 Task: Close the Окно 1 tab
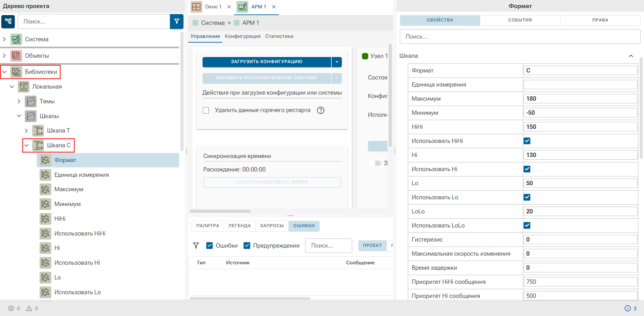pyautogui.click(x=229, y=7)
